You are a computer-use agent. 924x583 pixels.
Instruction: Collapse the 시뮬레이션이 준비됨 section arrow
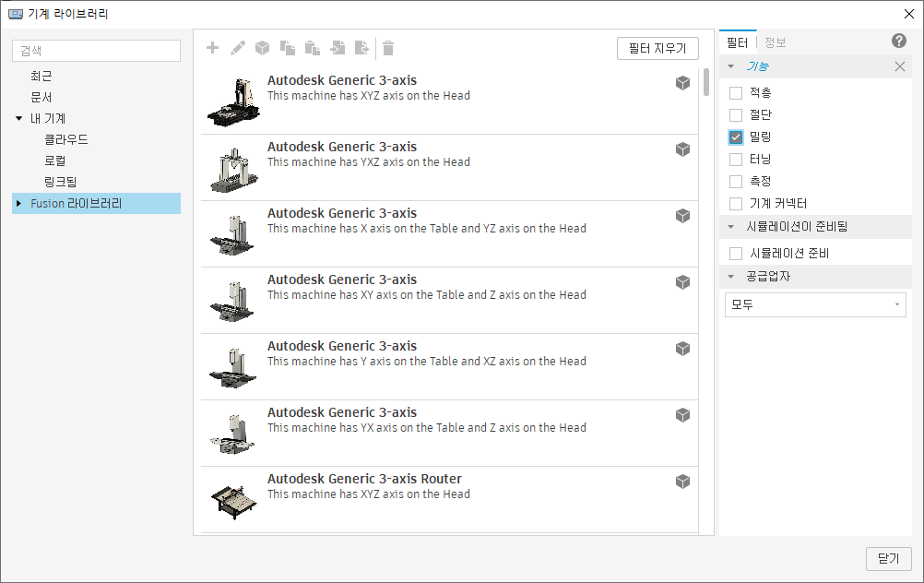pyautogui.click(x=730, y=226)
